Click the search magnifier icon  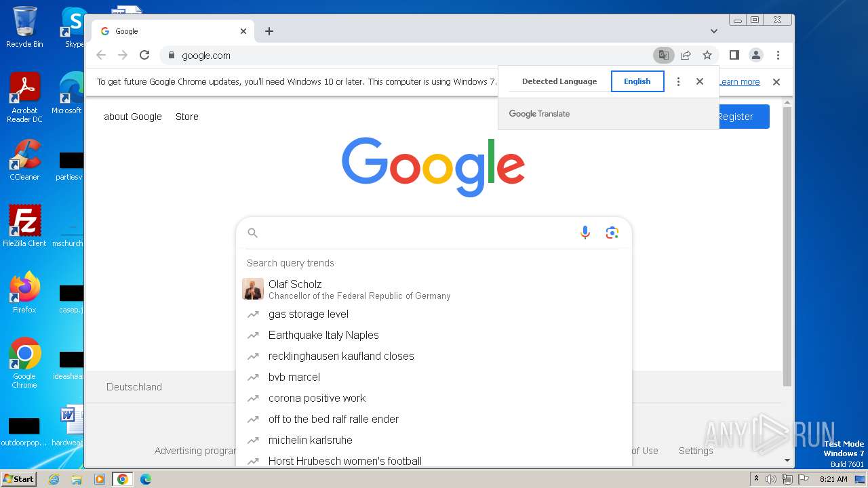point(253,232)
